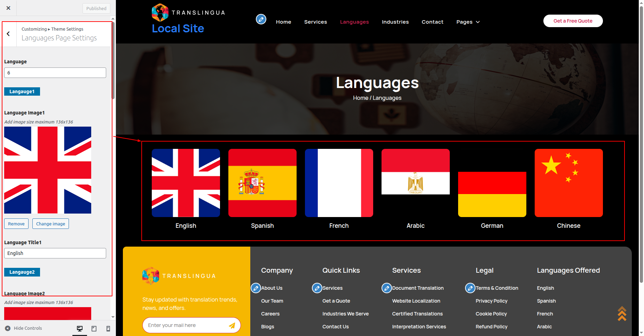Go back to Theme Settings with the back arrow
This screenshot has height=336, width=644.
[x=8, y=34]
